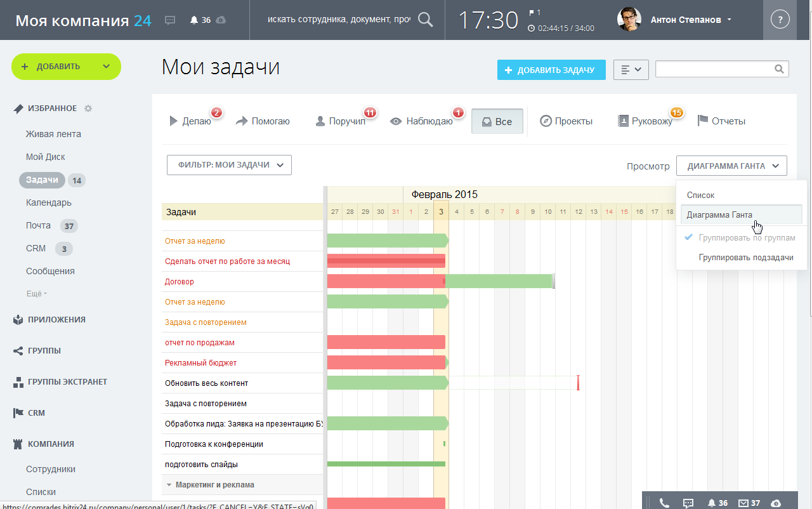Screen dimensions: 812x509
Task: Open the Проекты tab
Action: (x=566, y=121)
